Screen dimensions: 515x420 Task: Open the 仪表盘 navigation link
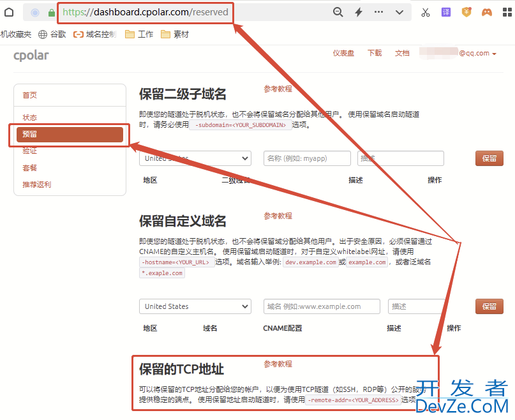click(343, 53)
